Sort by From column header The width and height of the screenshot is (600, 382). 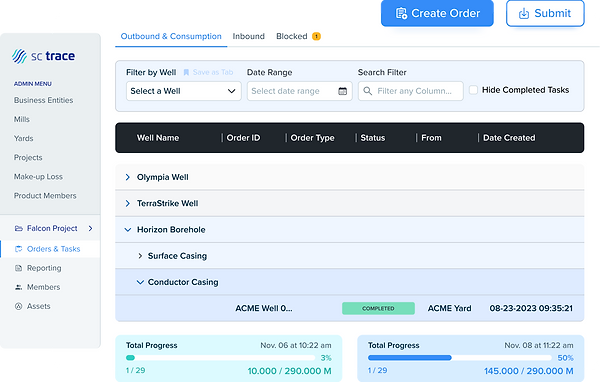pyautogui.click(x=431, y=138)
